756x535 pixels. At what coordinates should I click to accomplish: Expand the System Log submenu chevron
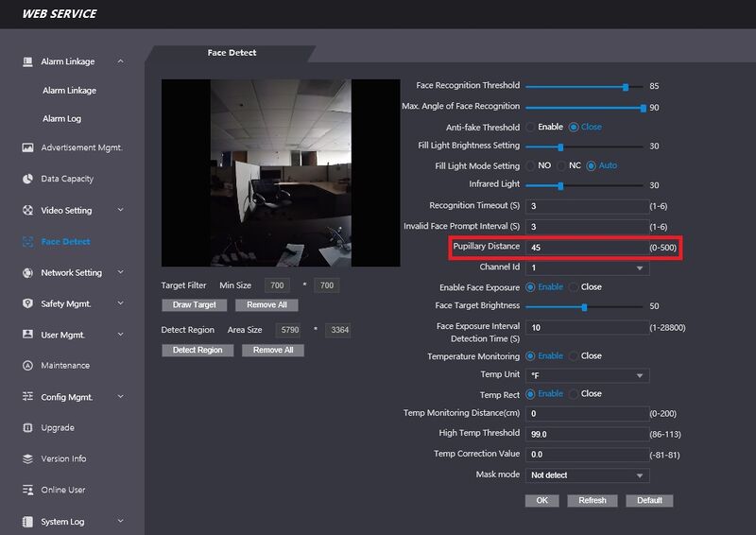tap(121, 521)
